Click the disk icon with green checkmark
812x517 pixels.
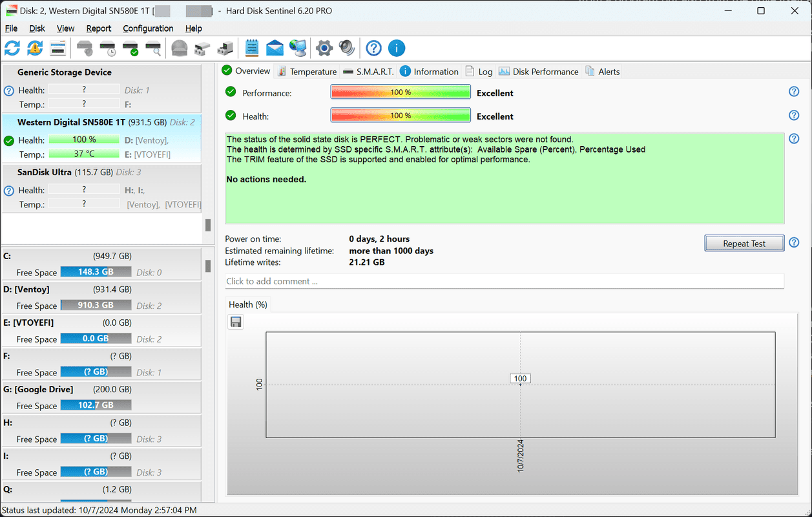click(130, 48)
